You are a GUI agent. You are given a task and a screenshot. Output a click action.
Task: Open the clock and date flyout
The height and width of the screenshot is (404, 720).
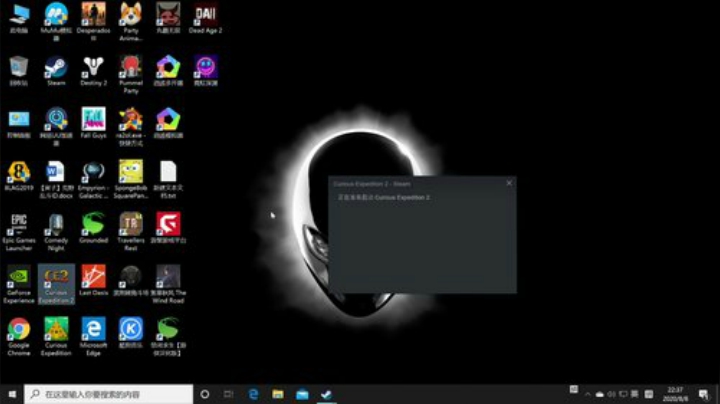pos(675,394)
